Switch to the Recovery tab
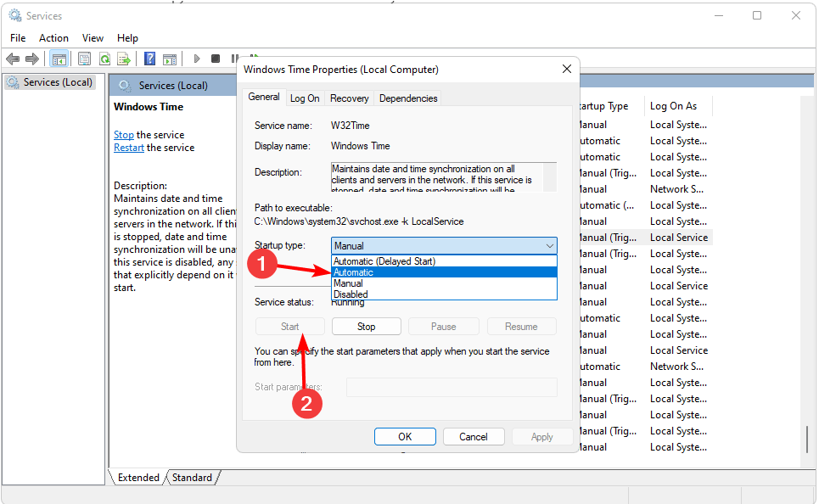Viewport: 819px width, 504px height. 349,98
